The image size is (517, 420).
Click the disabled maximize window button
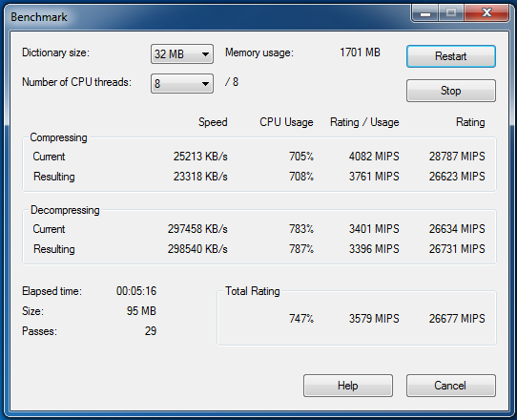[x=451, y=13]
